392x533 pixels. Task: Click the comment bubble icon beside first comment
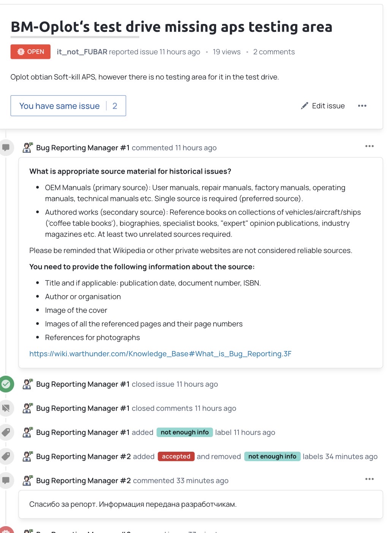click(6, 147)
